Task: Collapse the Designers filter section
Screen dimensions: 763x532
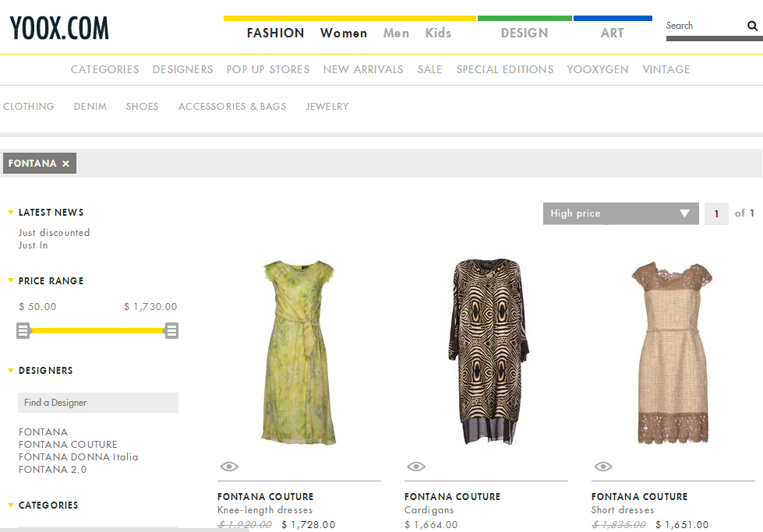Action: 11,371
